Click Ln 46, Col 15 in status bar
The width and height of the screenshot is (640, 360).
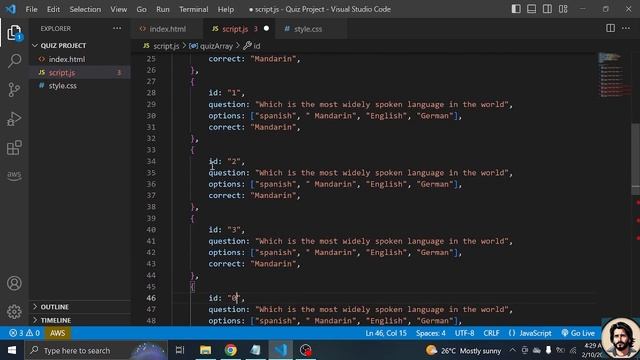[x=386, y=333]
